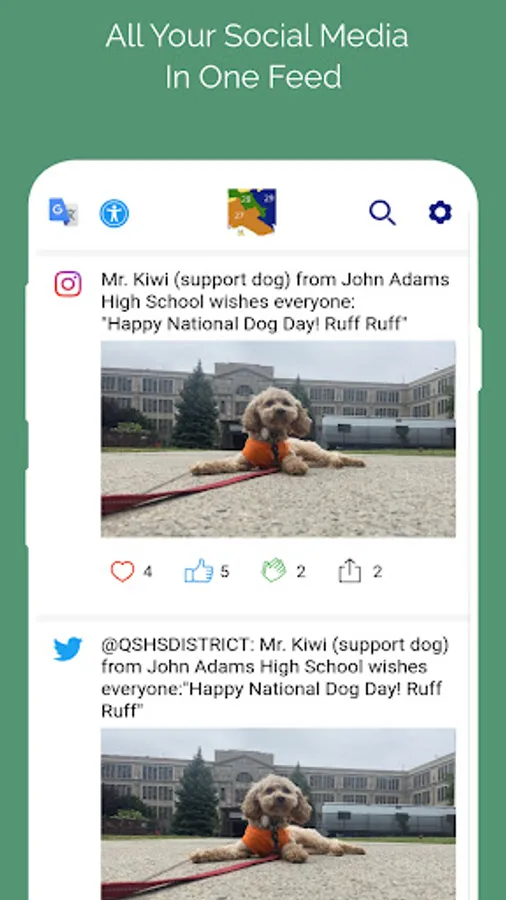The height and width of the screenshot is (900, 506).
Task: Open the @QSHSDISTRICT tweet text
Action: [275, 678]
